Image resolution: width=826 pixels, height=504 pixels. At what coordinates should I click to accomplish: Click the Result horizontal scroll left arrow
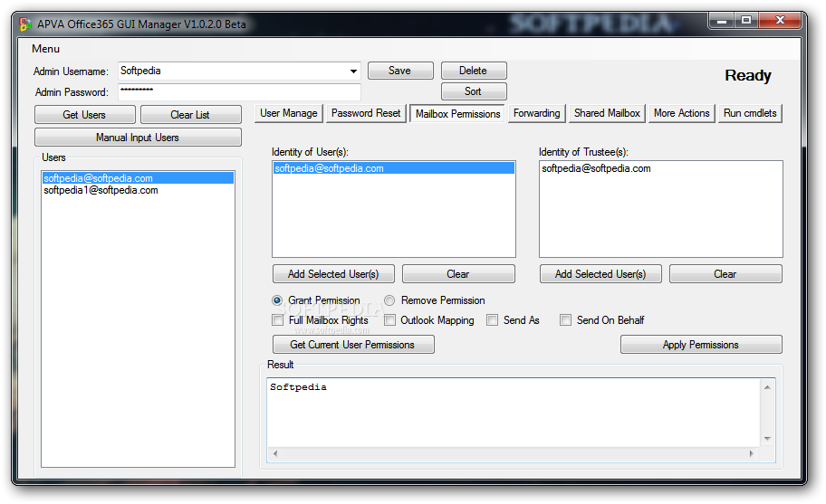point(275,453)
